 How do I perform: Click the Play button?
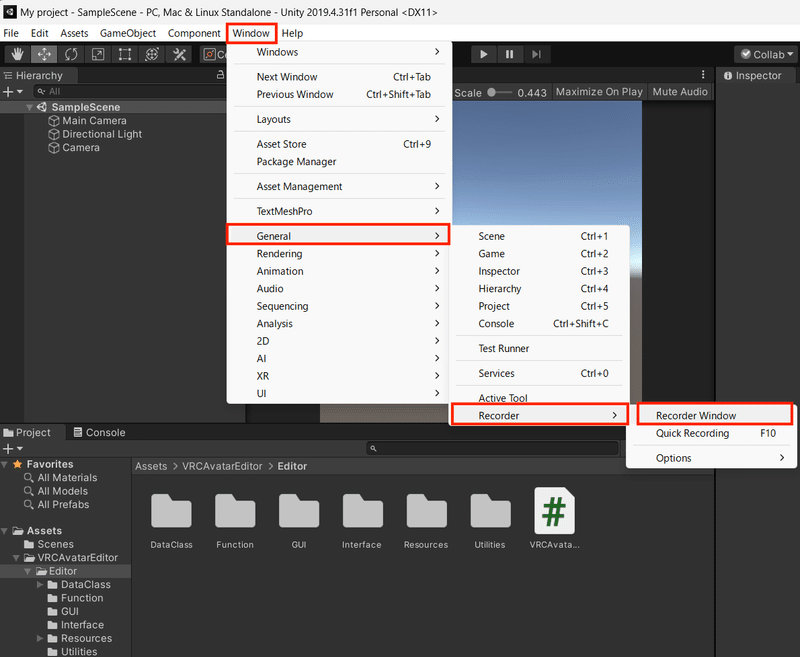[484, 54]
